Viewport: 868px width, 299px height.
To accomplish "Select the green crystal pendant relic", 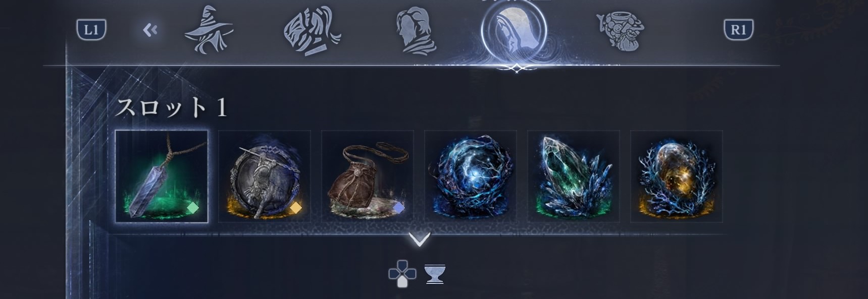I will tap(162, 176).
